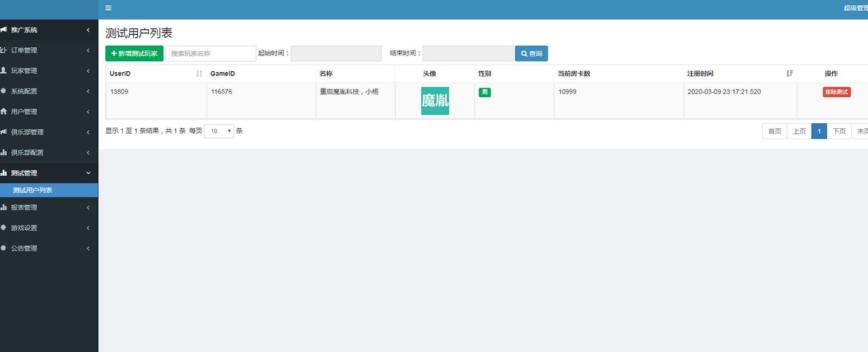Expand 系统配置 menu chevron
868x352 pixels.
[88, 91]
